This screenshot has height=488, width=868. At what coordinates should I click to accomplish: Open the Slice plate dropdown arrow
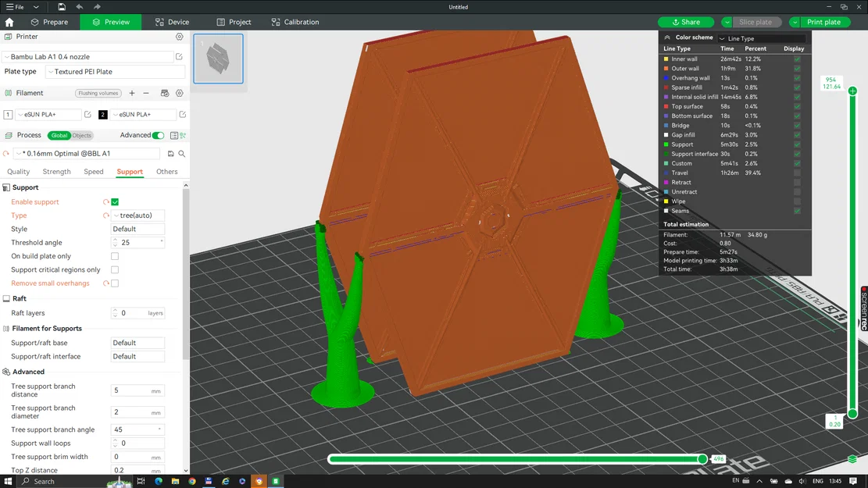coord(727,22)
